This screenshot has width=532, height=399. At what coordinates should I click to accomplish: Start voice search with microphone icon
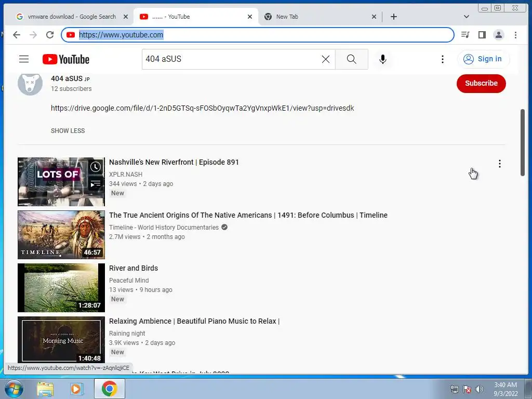382,59
